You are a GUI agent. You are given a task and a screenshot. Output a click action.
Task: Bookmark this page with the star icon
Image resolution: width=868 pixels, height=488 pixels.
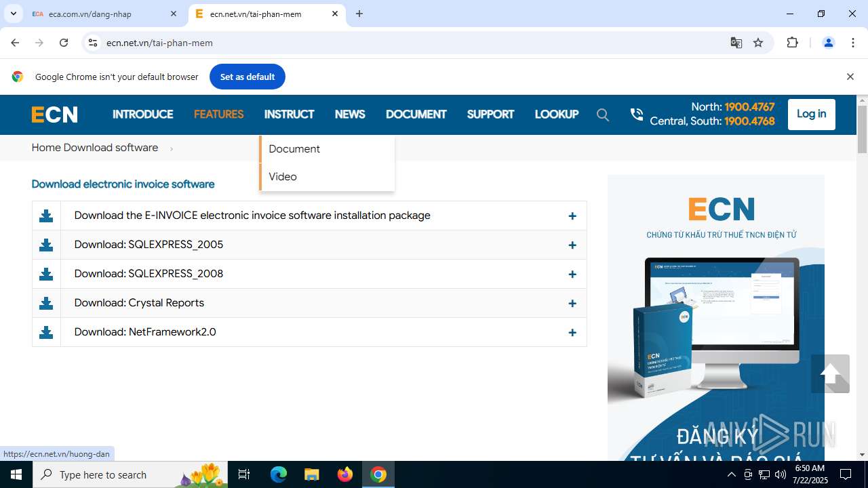[758, 43]
